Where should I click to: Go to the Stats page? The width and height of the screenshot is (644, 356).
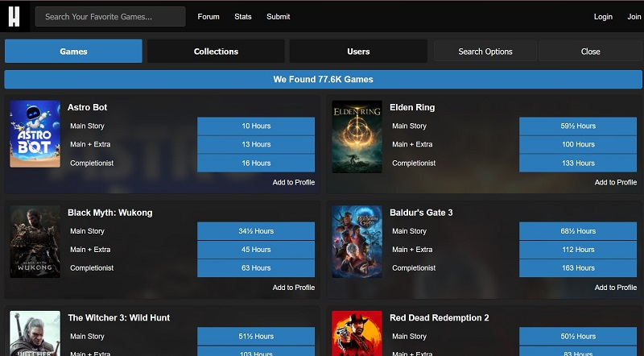(243, 17)
